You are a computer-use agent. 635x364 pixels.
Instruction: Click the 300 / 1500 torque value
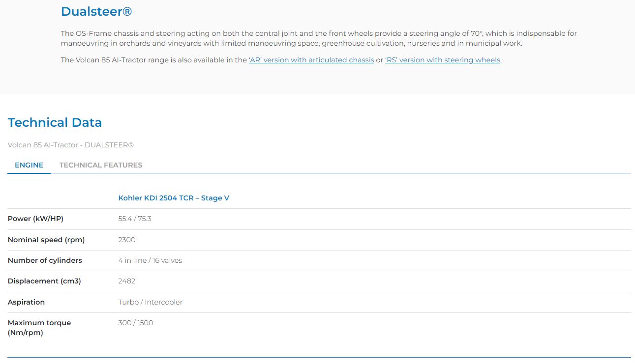136,323
